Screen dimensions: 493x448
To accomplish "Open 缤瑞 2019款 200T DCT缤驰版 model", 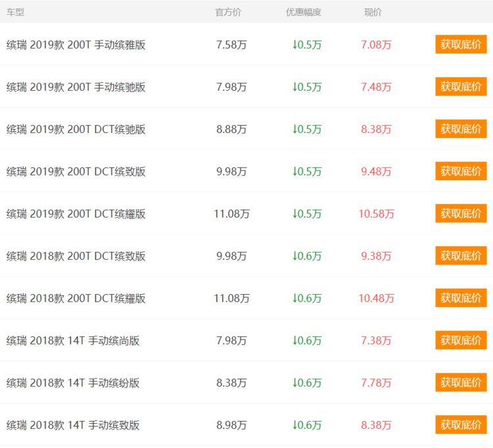I will pos(76,129).
